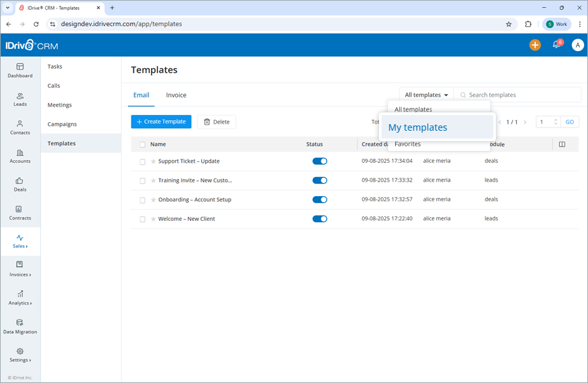Open the Deals section
This screenshot has height=383, width=588.
click(20, 185)
